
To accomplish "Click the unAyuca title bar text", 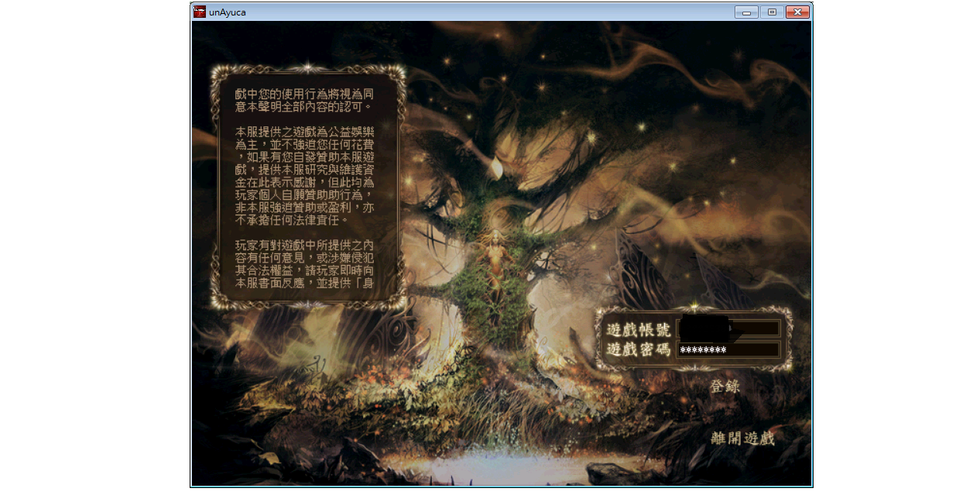I will pyautogui.click(x=228, y=12).
